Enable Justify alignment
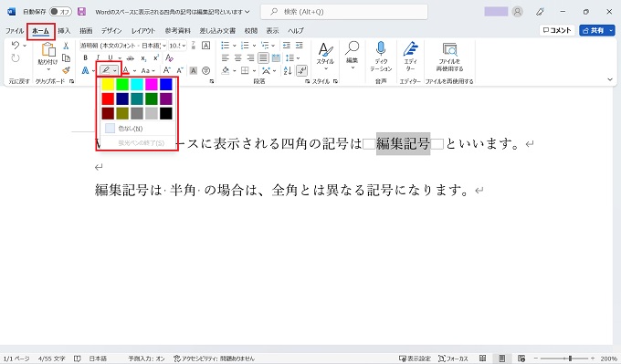 pyautogui.click(x=263, y=57)
